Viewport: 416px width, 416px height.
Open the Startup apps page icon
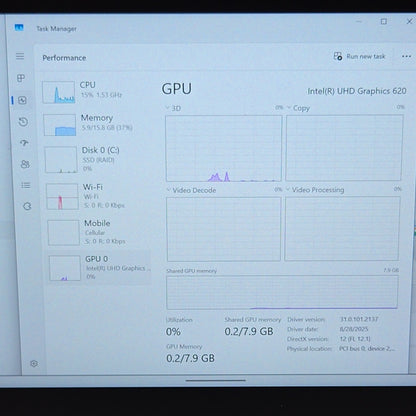24,143
